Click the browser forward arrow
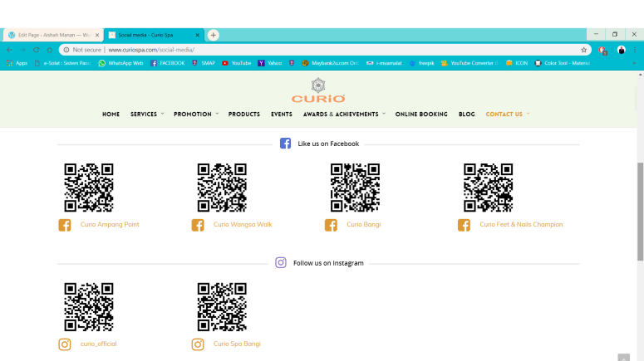 click(x=22, y=50)
